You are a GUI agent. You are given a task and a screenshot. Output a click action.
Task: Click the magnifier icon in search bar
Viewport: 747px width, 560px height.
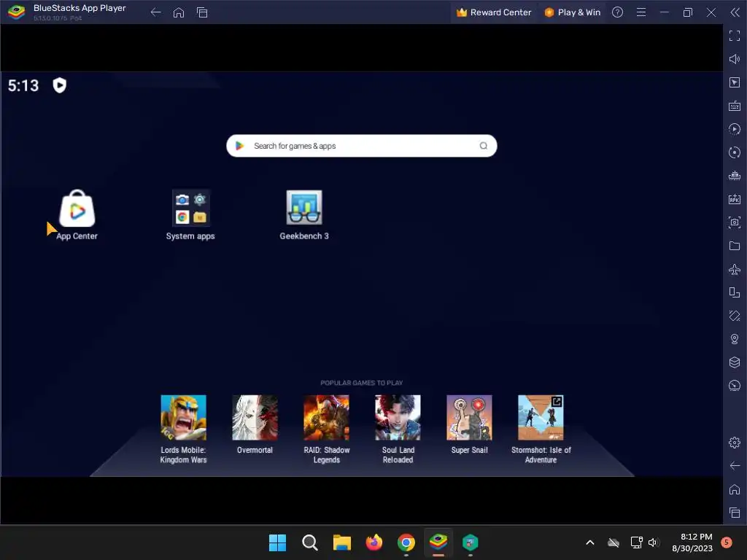click(x=483, y=146)
